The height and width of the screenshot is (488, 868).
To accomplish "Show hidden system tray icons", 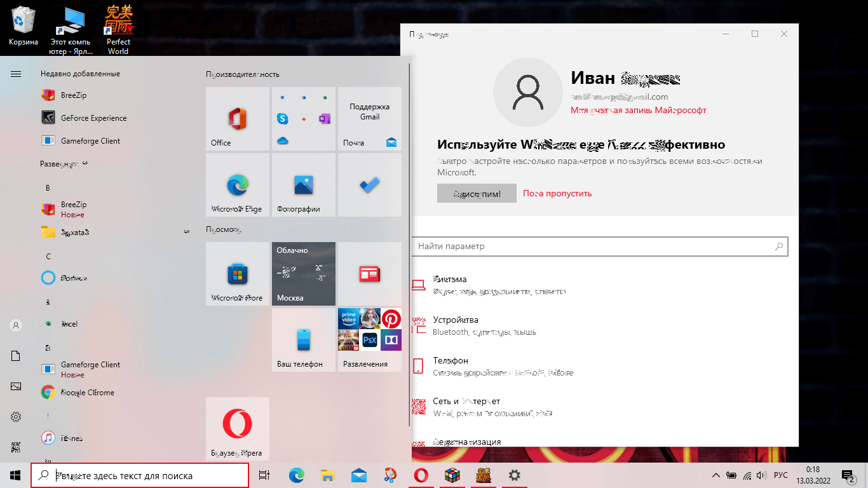I will click(x=715, y=475).
